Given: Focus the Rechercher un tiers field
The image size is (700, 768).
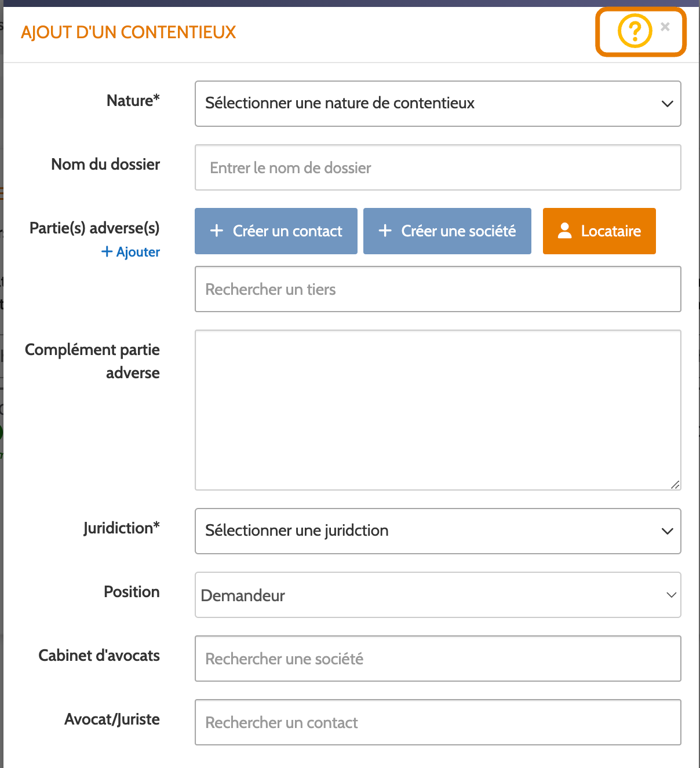Looking at the screenshot, I should pyautogui.click(x=438, y=289).
